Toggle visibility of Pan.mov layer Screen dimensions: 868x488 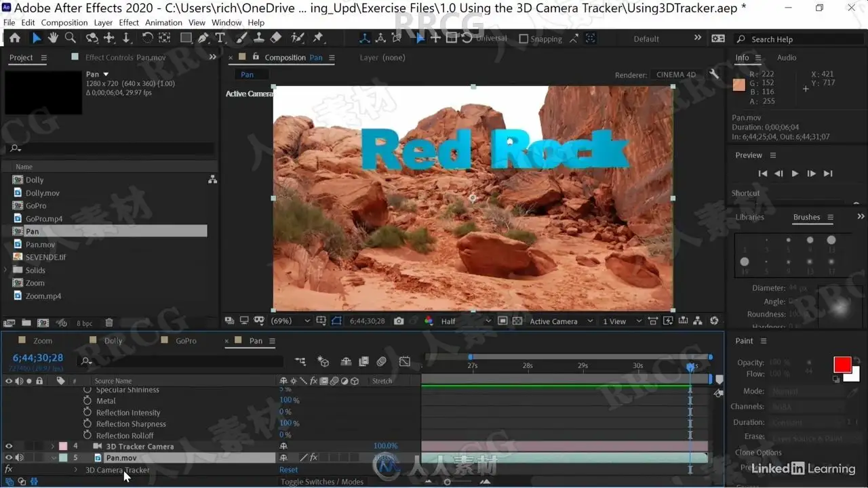tap(9, 458)
